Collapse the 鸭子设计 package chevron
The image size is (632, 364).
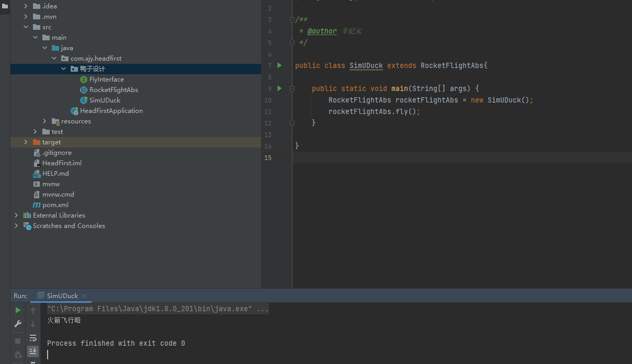click(64, 69)
